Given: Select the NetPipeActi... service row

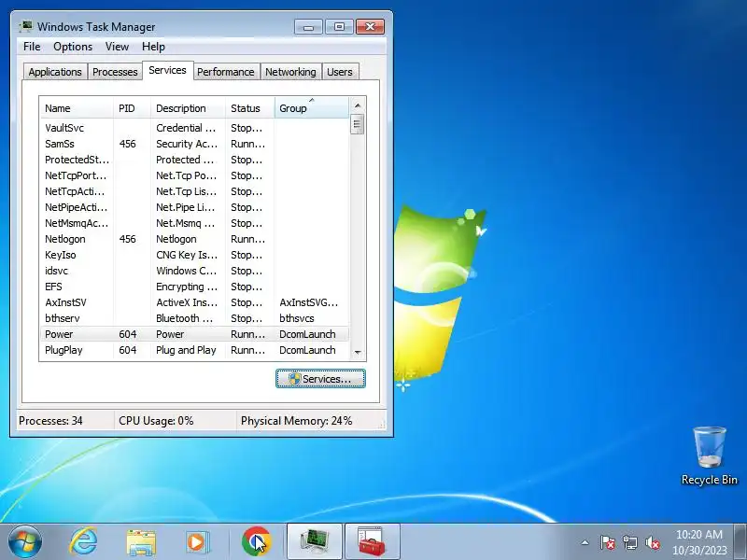Looking at the screenshot, I should coord(194,207).
